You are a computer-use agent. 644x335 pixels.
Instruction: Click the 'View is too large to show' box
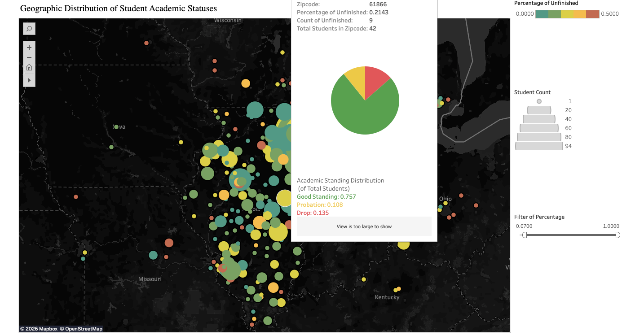(364, 226)
